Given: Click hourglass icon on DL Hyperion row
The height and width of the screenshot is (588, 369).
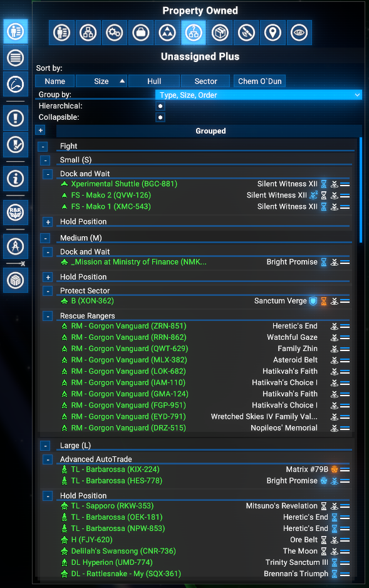Looking at the screenshot, I should click(335, 562).
